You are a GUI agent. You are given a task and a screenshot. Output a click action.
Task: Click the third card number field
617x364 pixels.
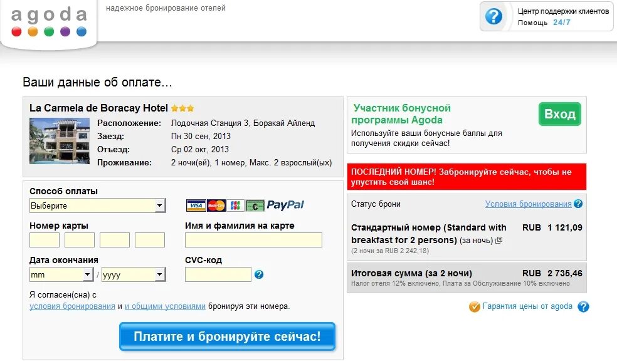tap(115, 240)
